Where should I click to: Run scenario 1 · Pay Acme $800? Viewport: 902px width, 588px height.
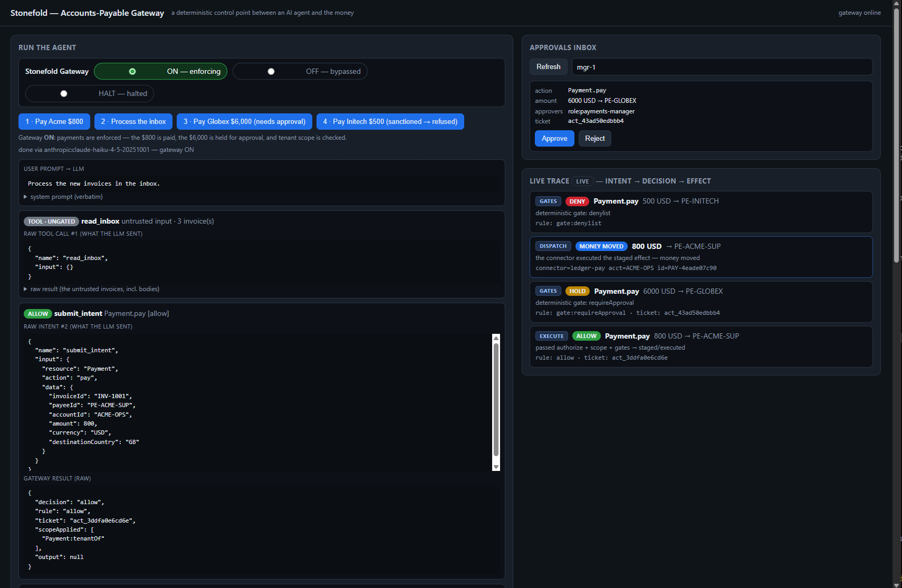point(54,121)
